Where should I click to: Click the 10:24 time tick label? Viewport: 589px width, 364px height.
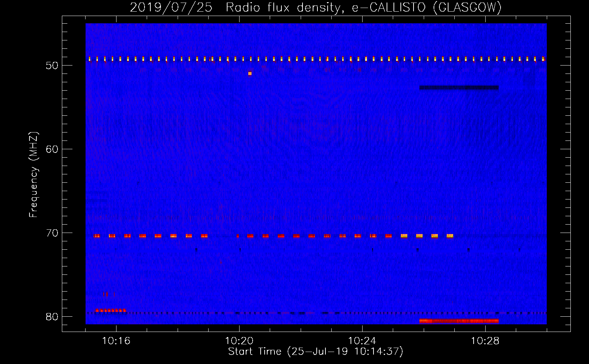pos(362,341)
